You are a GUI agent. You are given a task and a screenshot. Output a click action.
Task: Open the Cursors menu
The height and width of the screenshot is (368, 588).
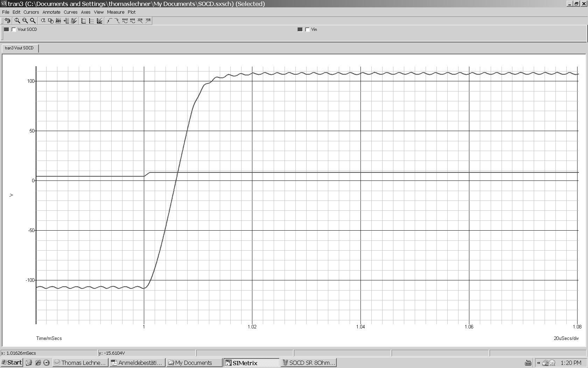(31, 12)
